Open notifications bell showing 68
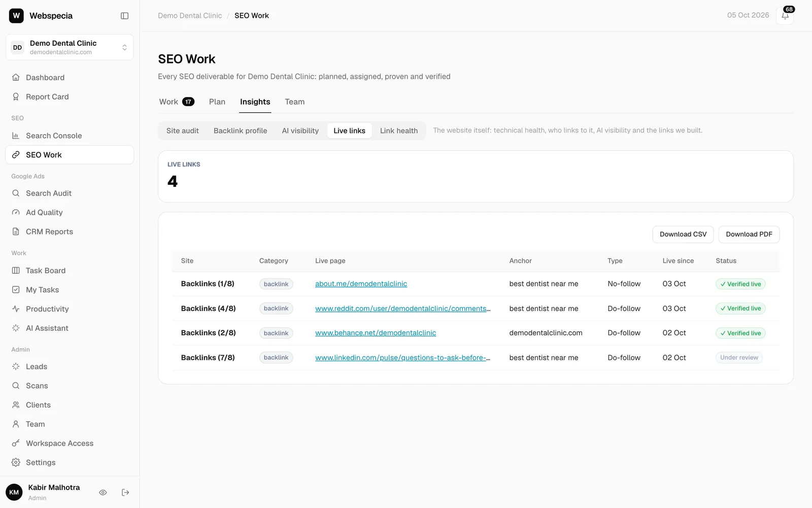Image resolution: width=812 pixels, height=508 pixels. pyautogui.click(x=785, y=15)
